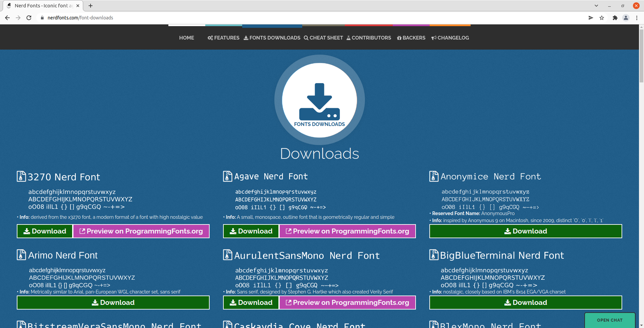Preview Agave font on ProgrammingFonts.org
Screen dimensions: 644x328
[347, 231]
